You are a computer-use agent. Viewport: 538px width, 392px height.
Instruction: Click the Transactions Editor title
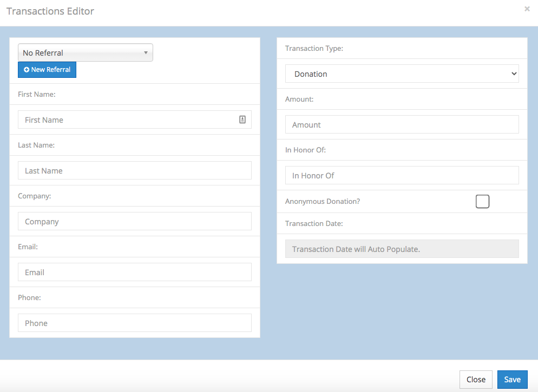tap(50, 11)
